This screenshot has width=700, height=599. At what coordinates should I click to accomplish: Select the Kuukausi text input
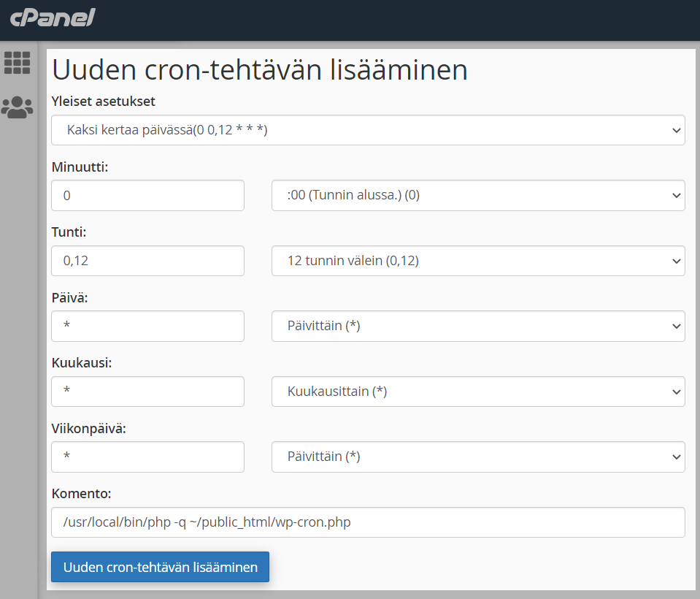click(147, 392)
